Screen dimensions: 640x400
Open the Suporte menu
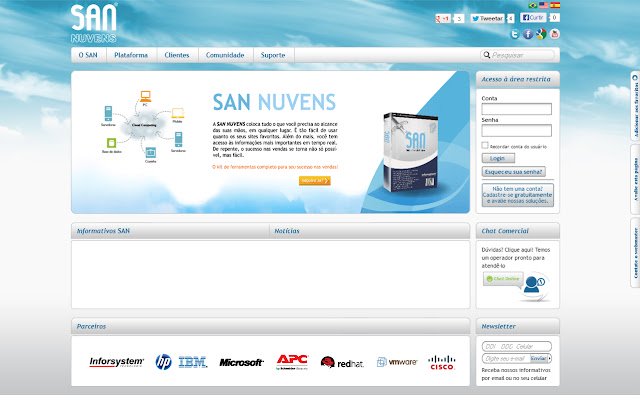click(x=273, y=55)
